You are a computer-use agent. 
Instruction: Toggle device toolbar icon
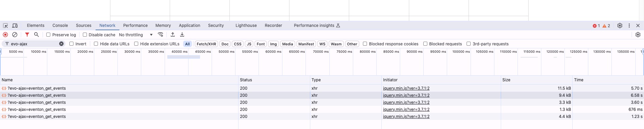pos(15,26)
